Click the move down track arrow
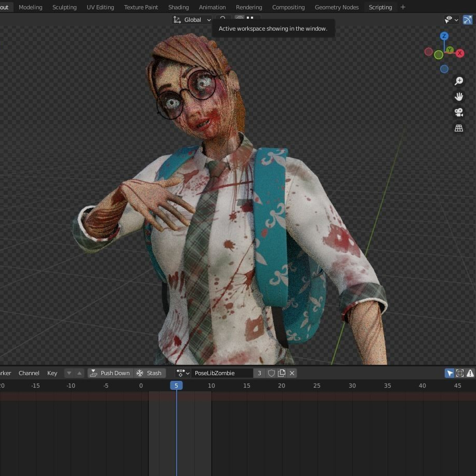 click(x=69, y=373)
